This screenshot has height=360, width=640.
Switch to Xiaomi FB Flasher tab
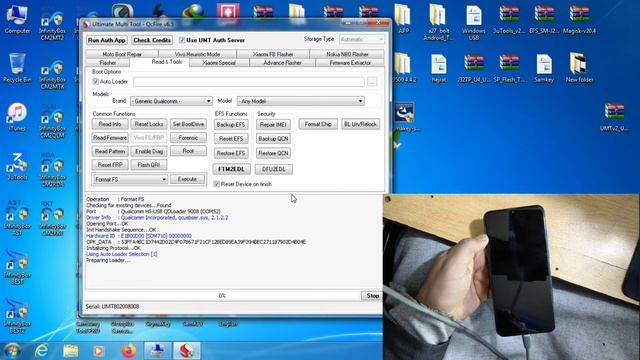click(x=273, y=54)
